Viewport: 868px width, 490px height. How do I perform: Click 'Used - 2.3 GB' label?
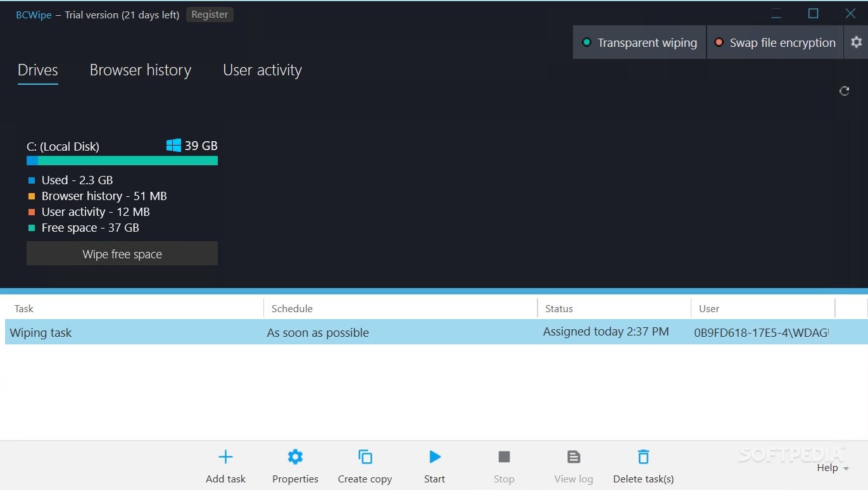tap(77, 180)
